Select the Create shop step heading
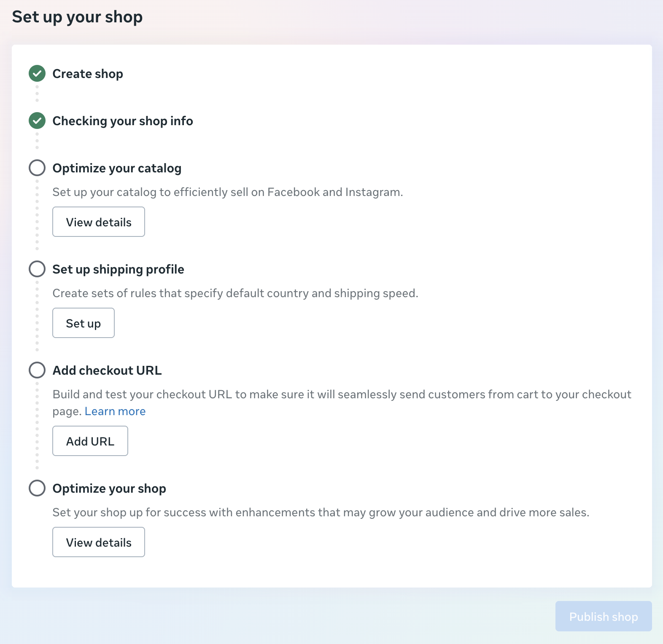 point(88,74)
